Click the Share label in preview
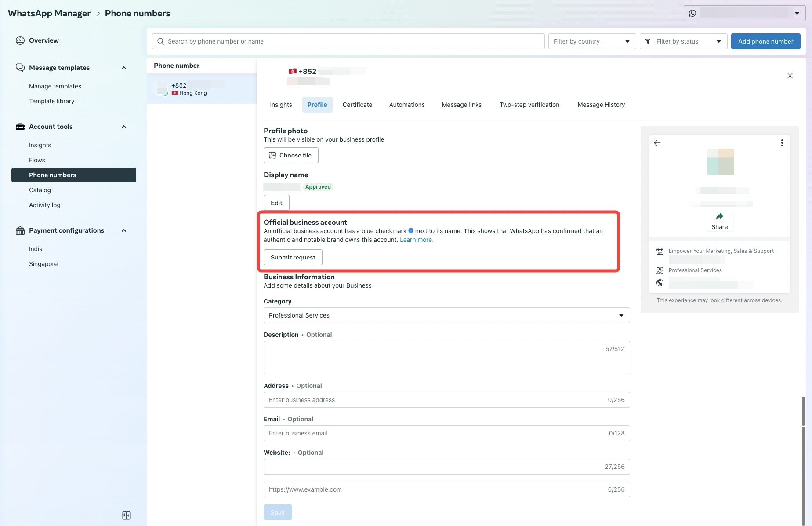The width and height of the screenshot is (812, 526). [x=719, y=227]
